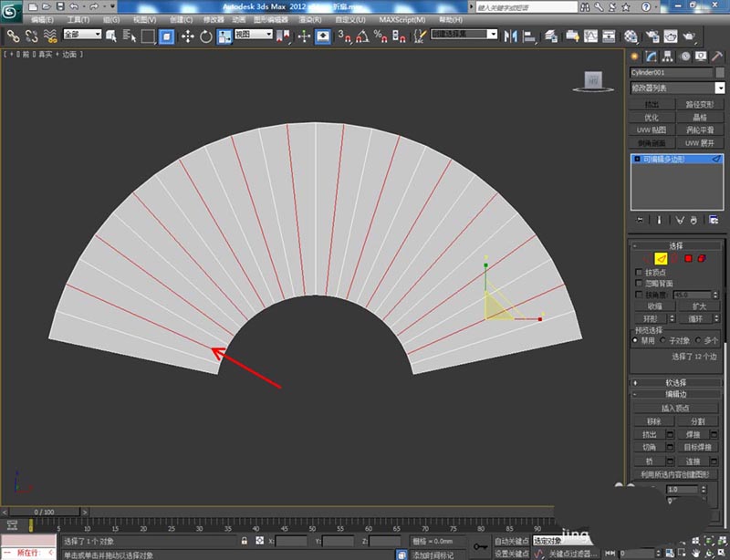
Task: Click the object color swatch beside Cylinder001
Action: click(719, 72)
